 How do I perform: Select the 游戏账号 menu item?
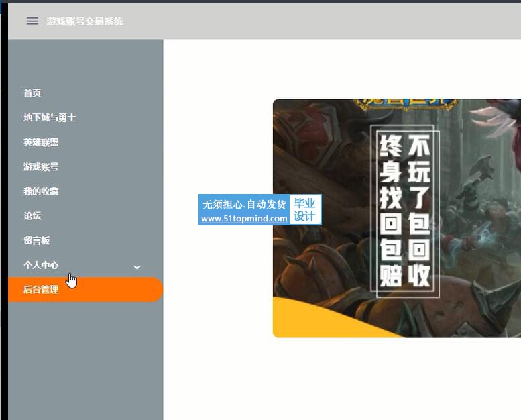coord(41,166)
